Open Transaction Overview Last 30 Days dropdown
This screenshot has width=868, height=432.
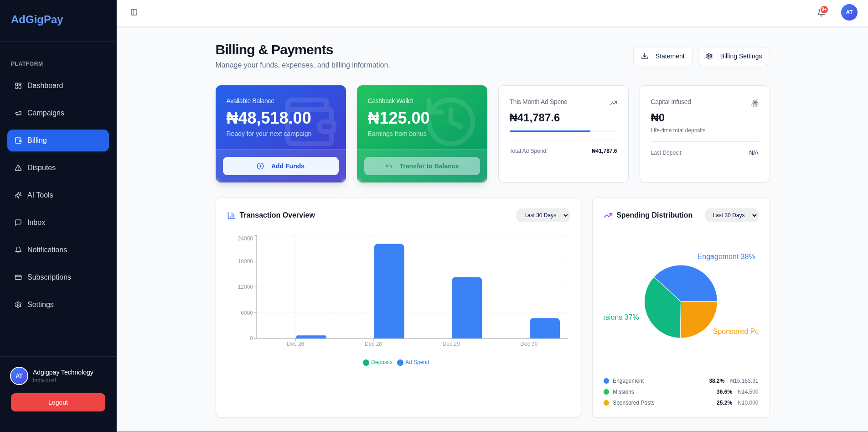click(x=543, y=215)
